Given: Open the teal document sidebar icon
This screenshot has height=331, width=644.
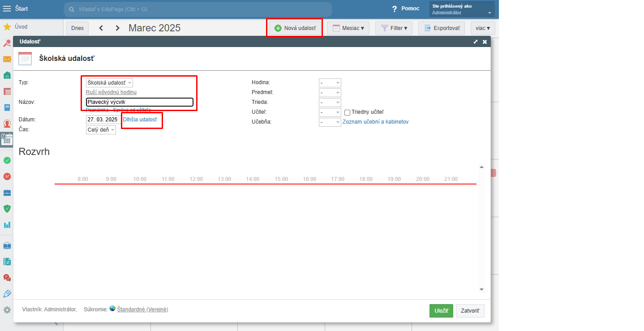Looking at the screenshot, I should [7, 262].
